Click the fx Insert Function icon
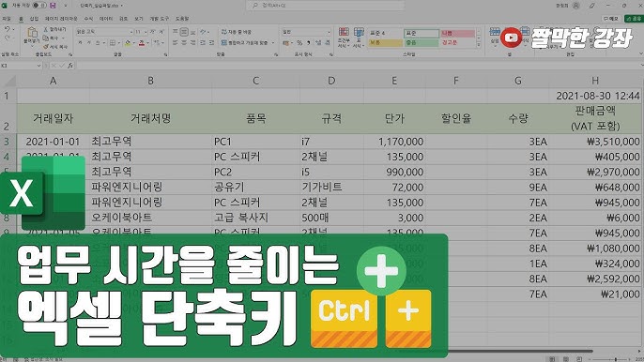Image resolution: width=644 pixels, height=362 pixels. tap(70, 66)
